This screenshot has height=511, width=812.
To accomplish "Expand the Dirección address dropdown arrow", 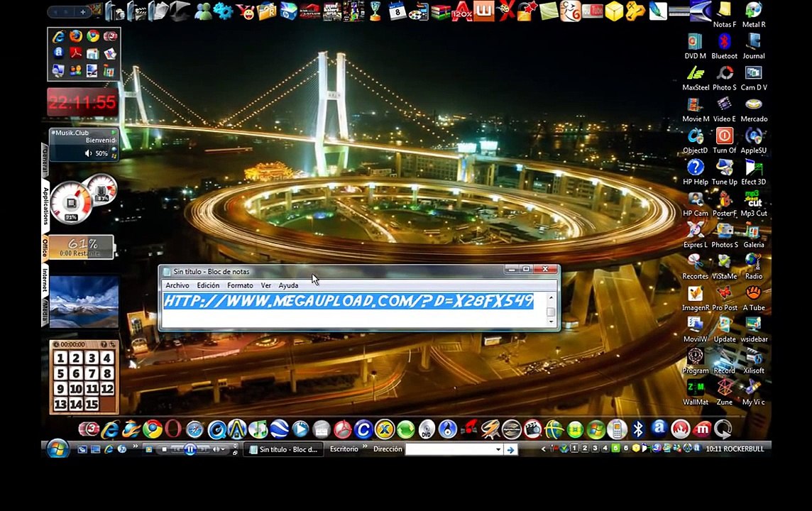I will click(498, 449).
